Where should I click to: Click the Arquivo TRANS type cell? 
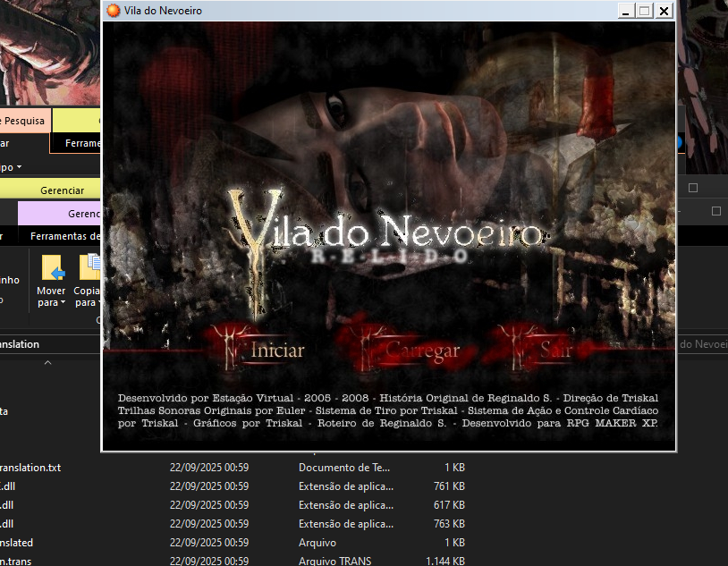pyautogui.click(x=334, y=561)
